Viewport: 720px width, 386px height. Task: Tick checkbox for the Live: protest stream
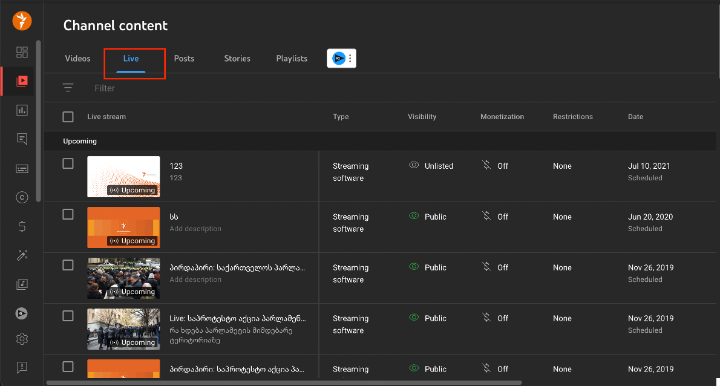(x=68, y=316)
